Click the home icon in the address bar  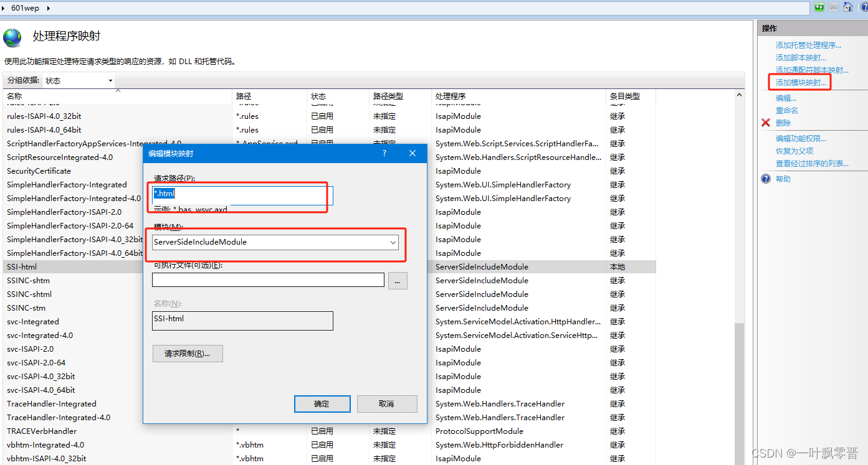point(848,7)
